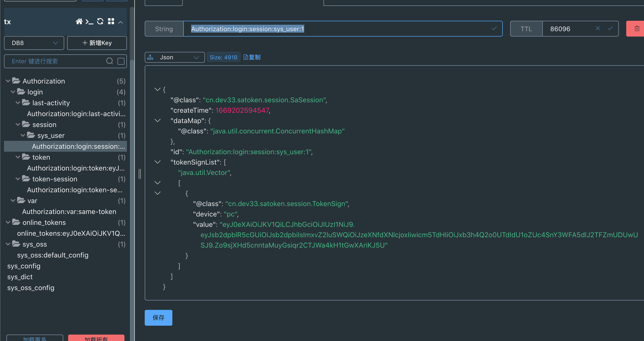Open the DB8 database dropdown
This screenshot has width=644, height=341.
[34, 43]
